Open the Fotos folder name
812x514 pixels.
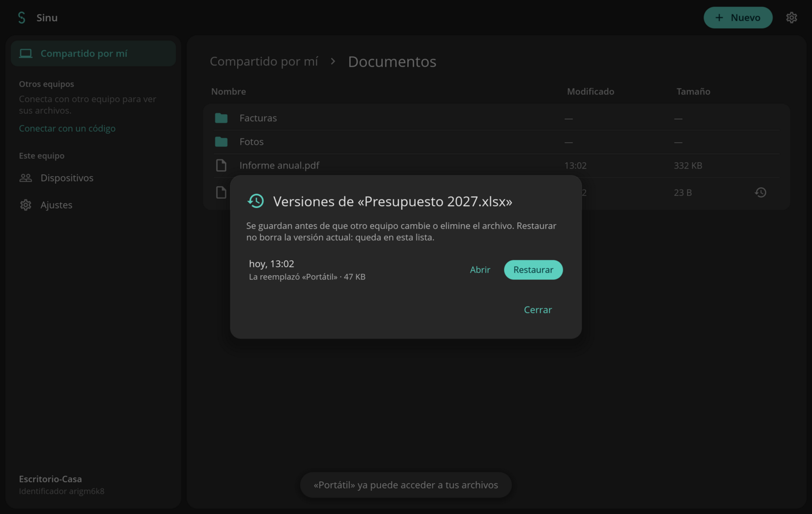(x=252, y=142)
